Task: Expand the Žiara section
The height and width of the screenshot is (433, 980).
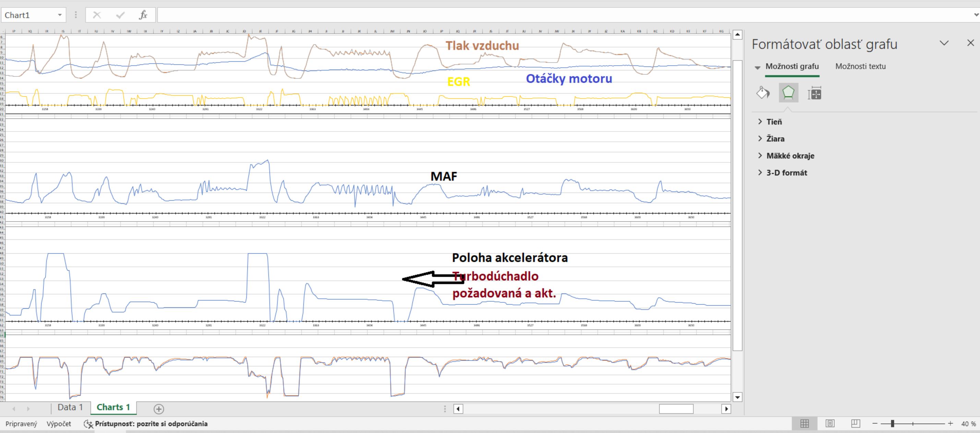Action: click(x=775, y=139)
